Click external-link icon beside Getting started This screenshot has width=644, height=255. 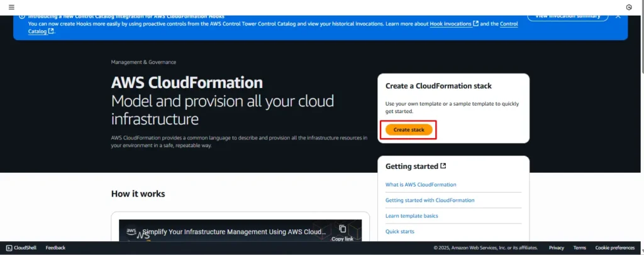pos(443,166)
